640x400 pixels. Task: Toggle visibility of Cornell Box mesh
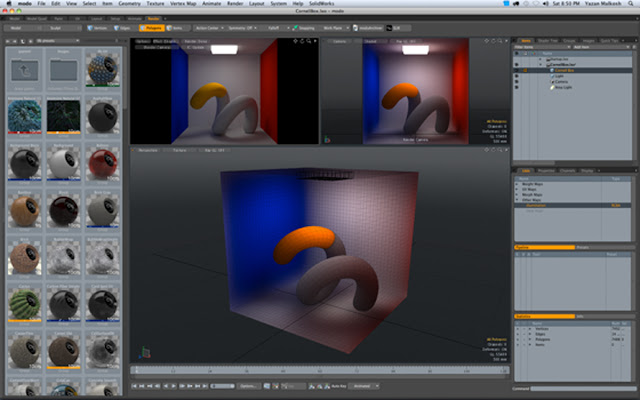click(x=517, y=70)
